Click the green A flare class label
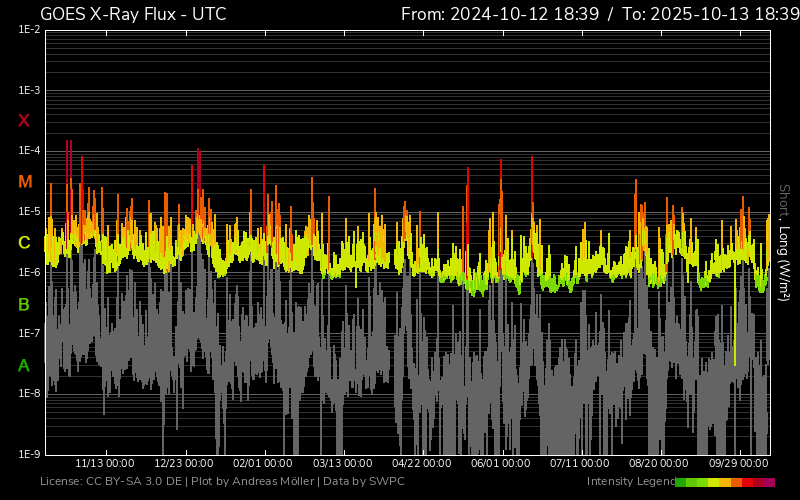This screenshot has height=500, width=800. pyautogui.click(x=24, y=366)
